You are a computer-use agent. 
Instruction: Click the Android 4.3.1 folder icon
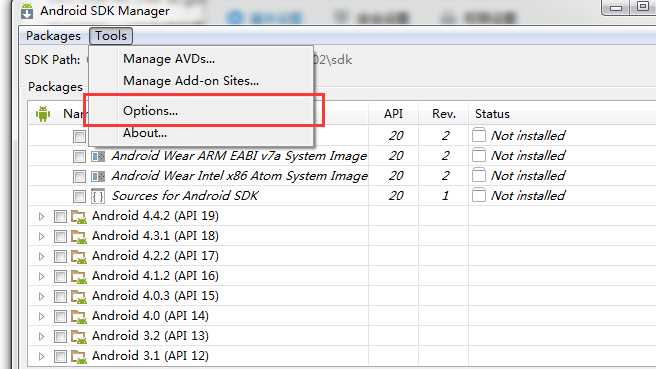point(79,237)
